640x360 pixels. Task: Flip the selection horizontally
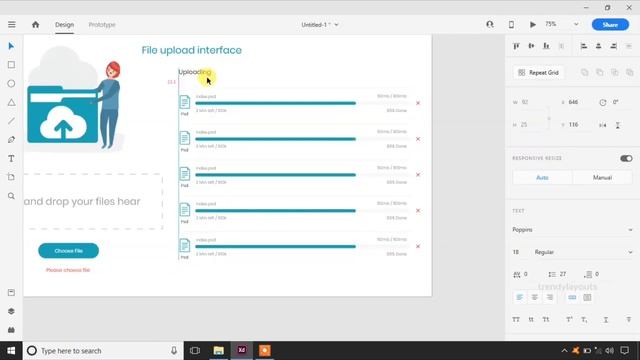[603, 125]
